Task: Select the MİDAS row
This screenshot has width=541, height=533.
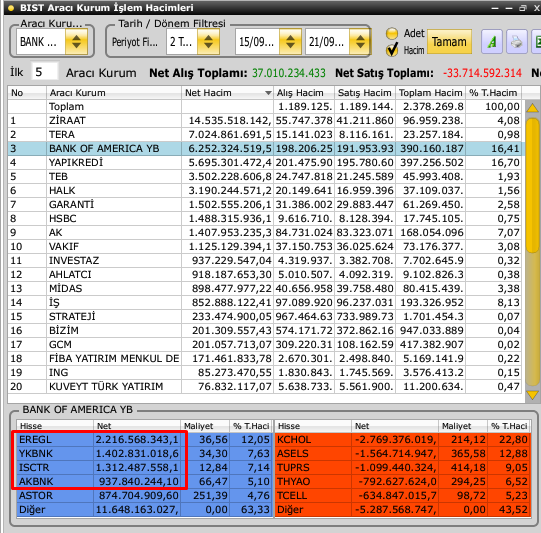Action: pos(266,288)
